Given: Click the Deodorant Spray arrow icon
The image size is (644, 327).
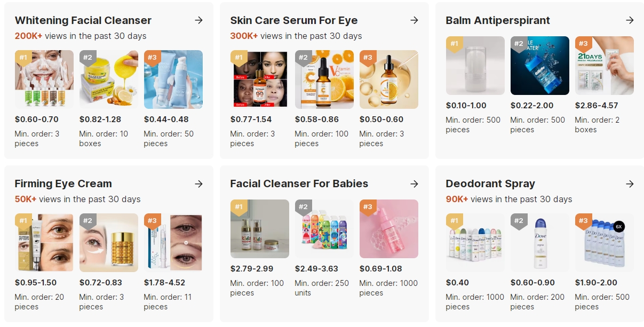Looking at the screenshot, I should pos(630,184).
